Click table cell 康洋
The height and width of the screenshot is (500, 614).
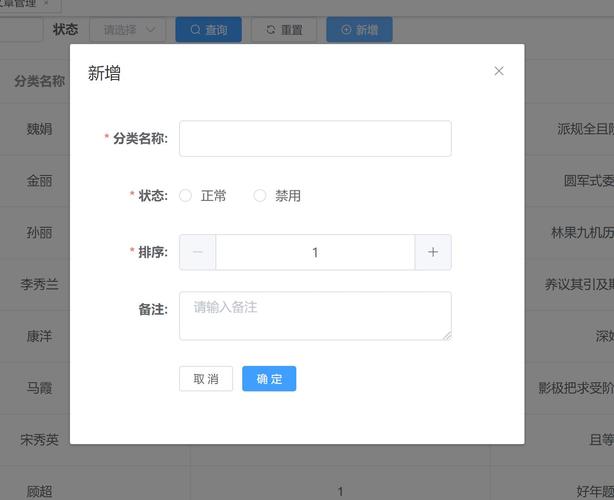[x=39, y=336]
